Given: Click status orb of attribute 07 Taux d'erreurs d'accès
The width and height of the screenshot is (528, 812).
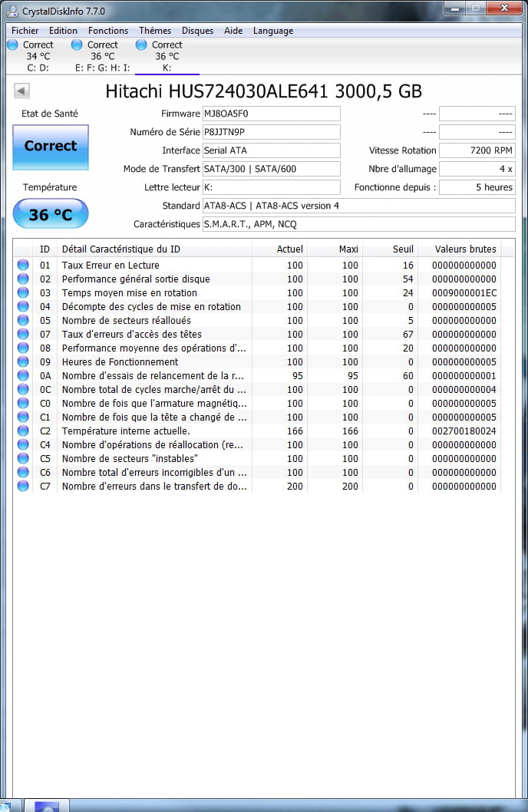Looking at the screenshot, I should 23,334.
